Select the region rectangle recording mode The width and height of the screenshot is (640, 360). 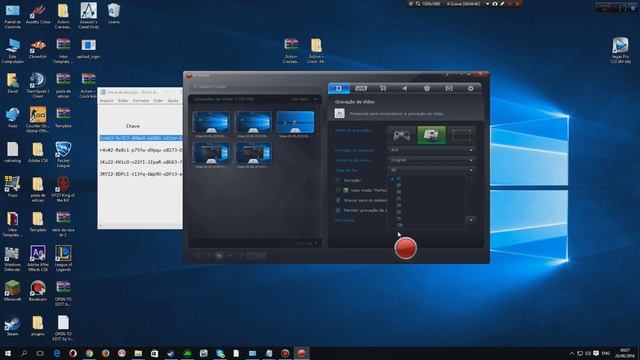[x=461, y=135]
